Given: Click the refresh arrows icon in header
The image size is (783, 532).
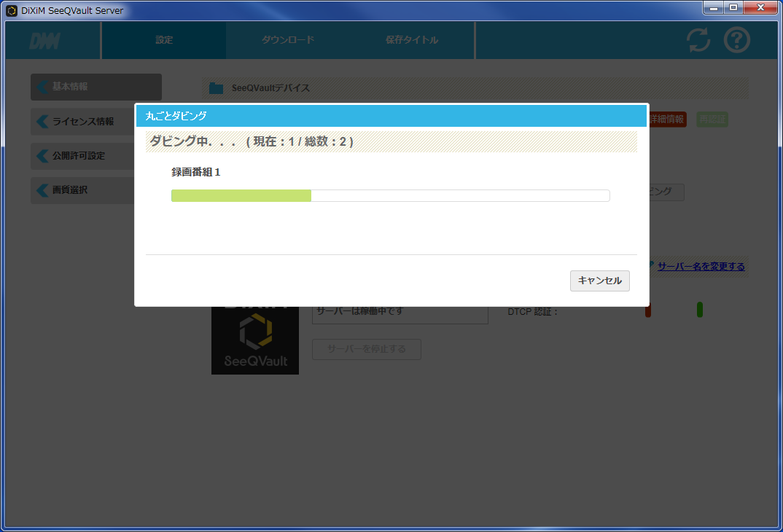Looking at the screenshot, I should click(698, 40).
